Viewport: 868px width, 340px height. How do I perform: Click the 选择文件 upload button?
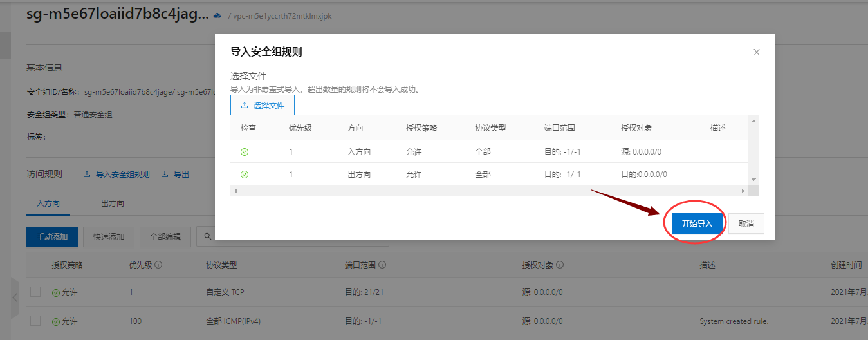pyautogui.click(x=263, y=105)
